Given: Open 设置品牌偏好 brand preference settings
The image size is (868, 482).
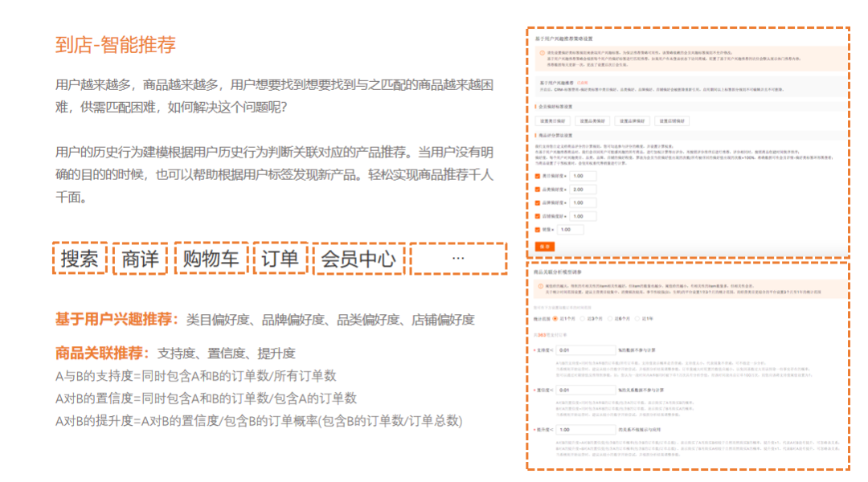Looking at the screenshot, I should point(631,121).
